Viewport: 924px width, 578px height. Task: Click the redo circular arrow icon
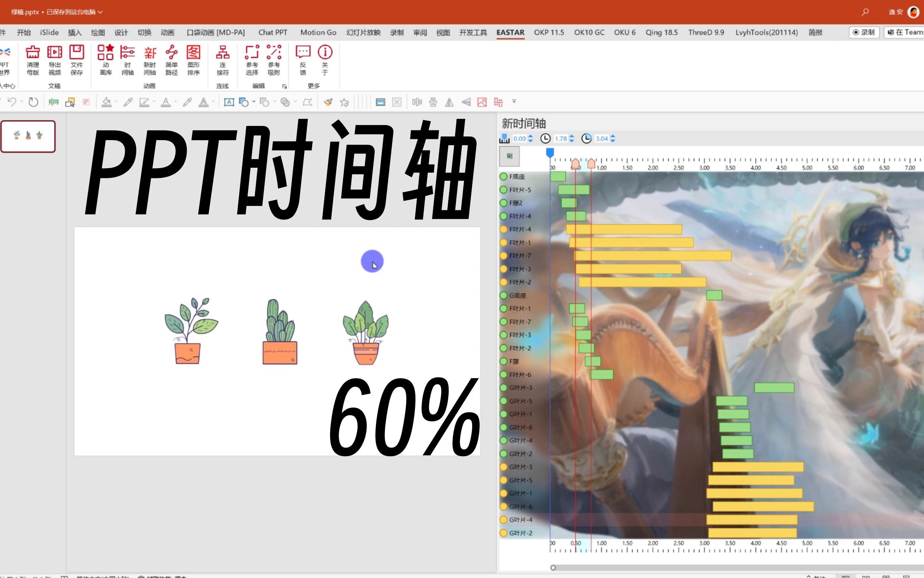(33, 102)
